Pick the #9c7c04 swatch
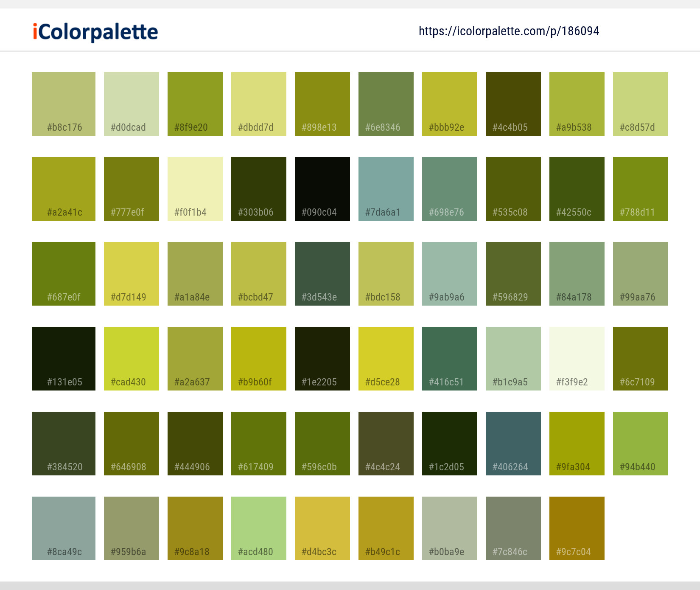The width and height of the screenshot is (700, 590). click(577, 528)
